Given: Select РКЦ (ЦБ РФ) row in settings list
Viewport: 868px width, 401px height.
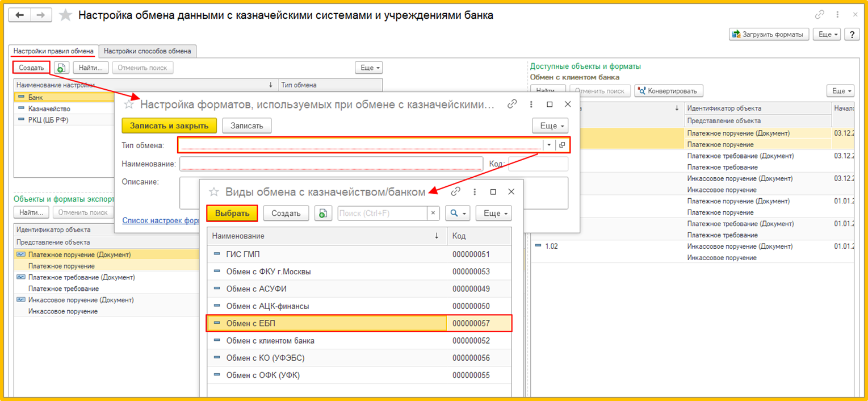Looking at the screenshot, I should click(64, 120).
